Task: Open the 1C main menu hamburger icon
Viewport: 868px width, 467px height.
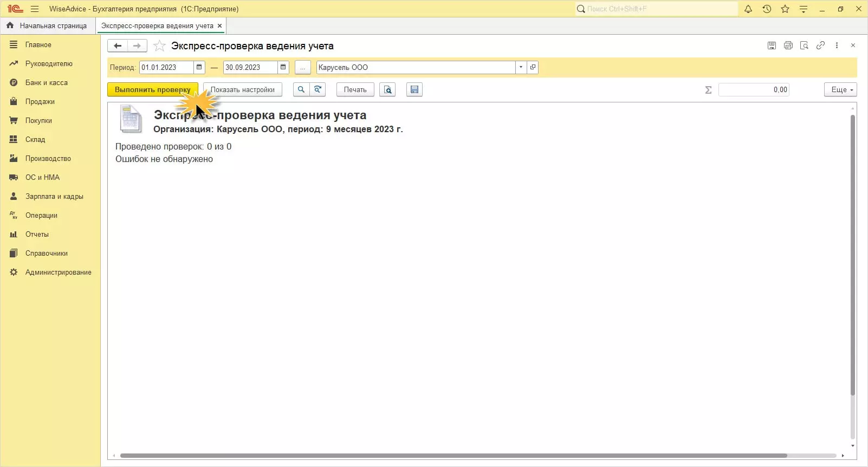Action: [x=35, y=9]
